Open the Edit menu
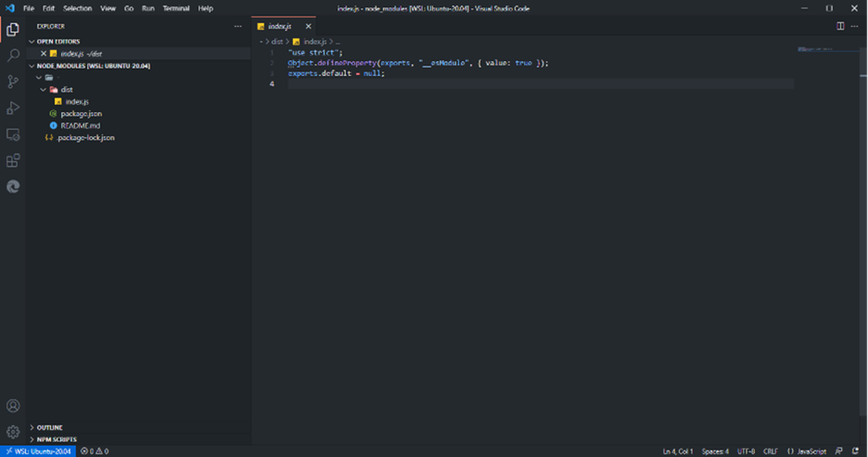The width and height of the screenshot is (868, 457). point(48,8)
